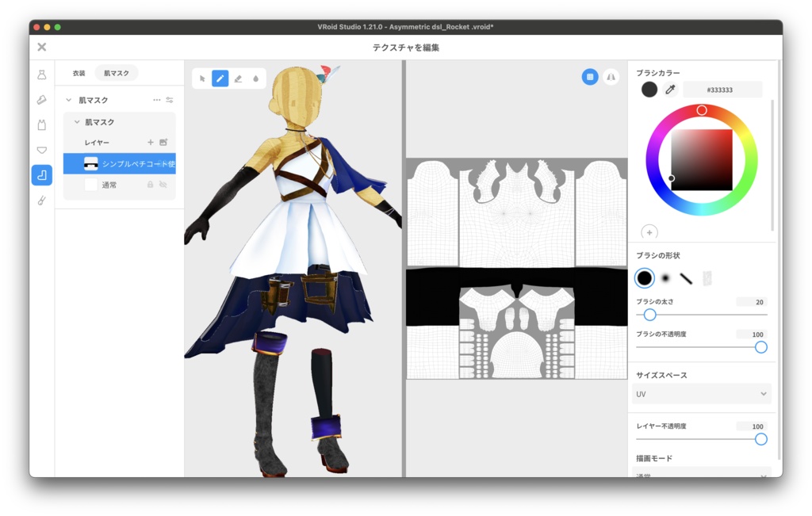Choose the soft round brush shape

666,278
